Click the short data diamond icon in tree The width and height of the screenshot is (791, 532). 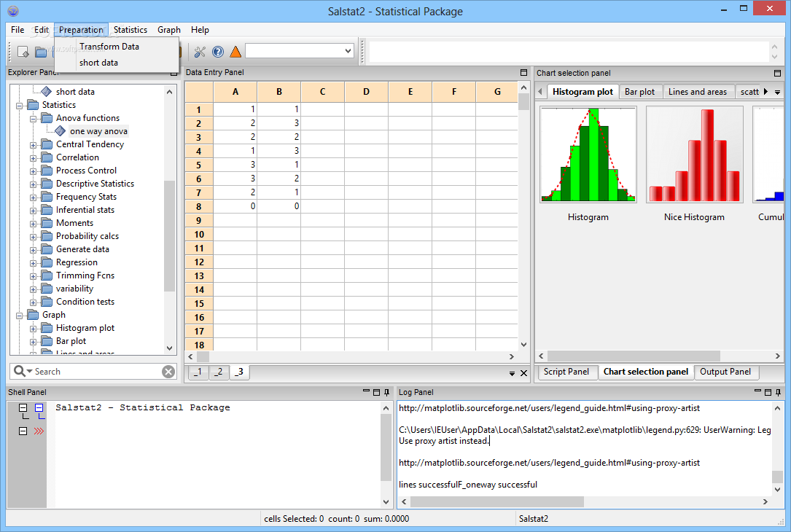coord(47,91)
